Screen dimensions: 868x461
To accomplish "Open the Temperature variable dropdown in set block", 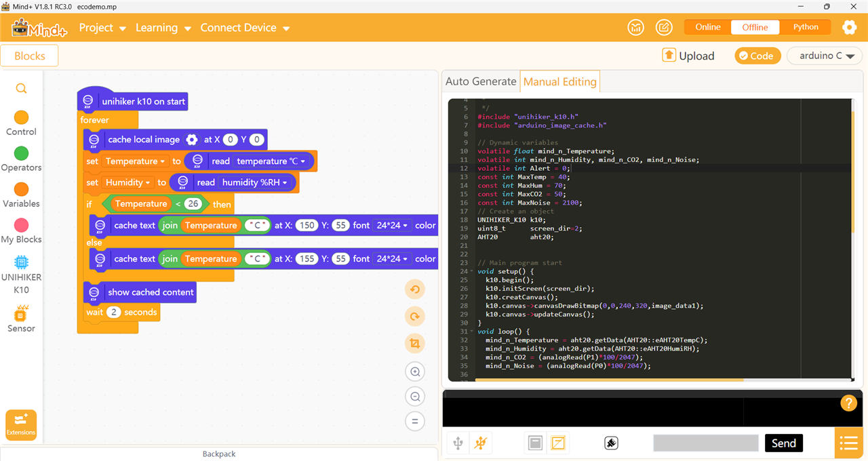I will tap(136, 161).
